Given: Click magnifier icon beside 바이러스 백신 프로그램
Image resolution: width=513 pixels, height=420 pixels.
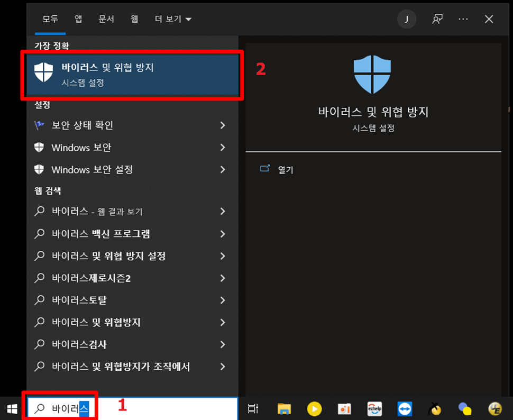Looking at the screenshot, I should coord(40,234).
